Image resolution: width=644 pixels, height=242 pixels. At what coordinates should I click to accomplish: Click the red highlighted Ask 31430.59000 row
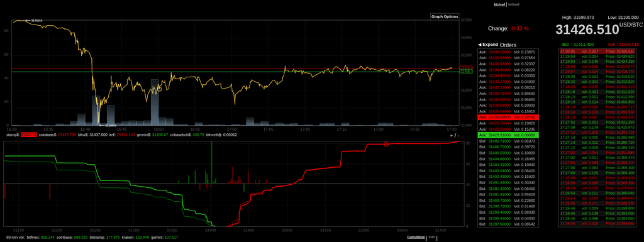click(x=508, y=117)
